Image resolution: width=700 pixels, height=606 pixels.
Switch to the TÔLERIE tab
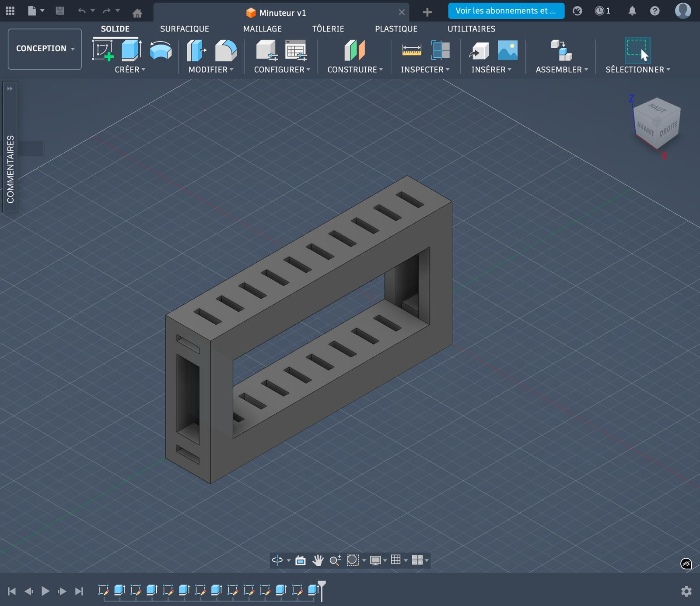(328, 29)
